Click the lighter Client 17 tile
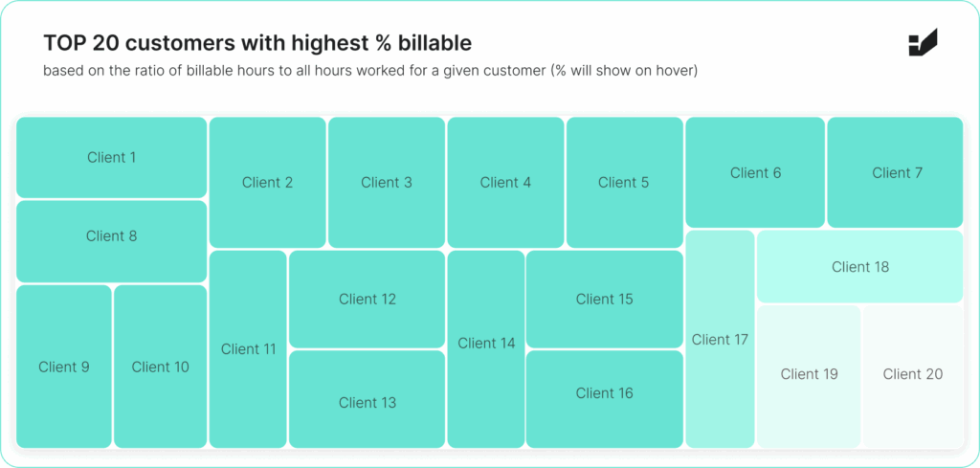Image resolution: width=980 pixels, height=468 pixels. 720,340
